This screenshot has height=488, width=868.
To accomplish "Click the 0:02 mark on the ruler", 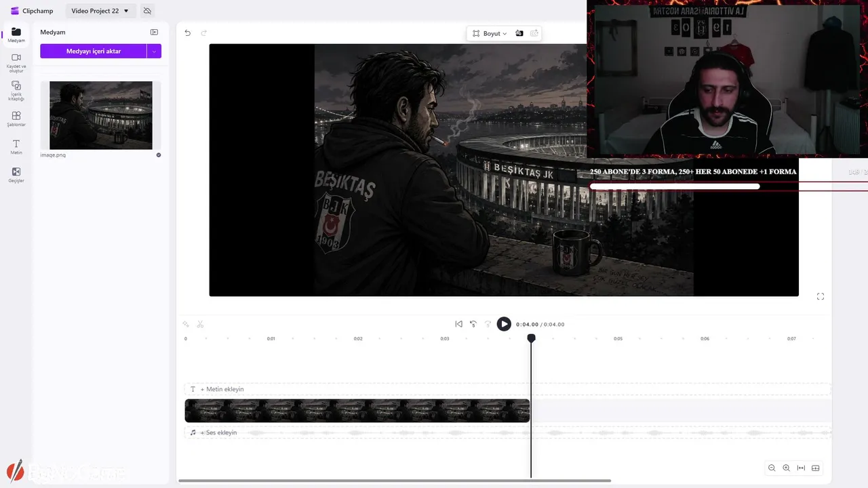I will pos(358,338).
